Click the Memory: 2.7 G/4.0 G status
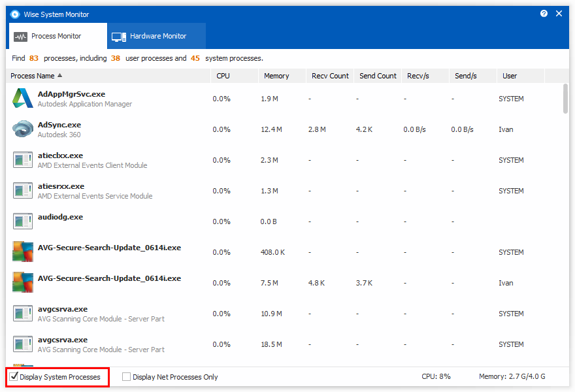 coord(512,376)
